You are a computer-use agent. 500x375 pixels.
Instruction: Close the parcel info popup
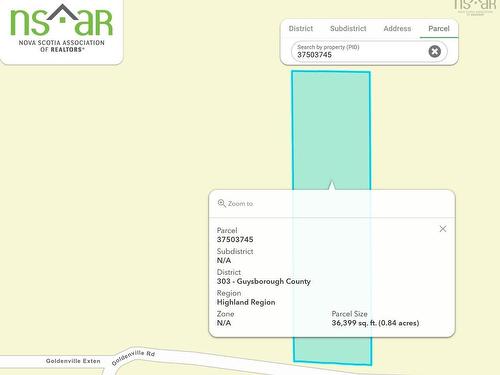(443, 229)
